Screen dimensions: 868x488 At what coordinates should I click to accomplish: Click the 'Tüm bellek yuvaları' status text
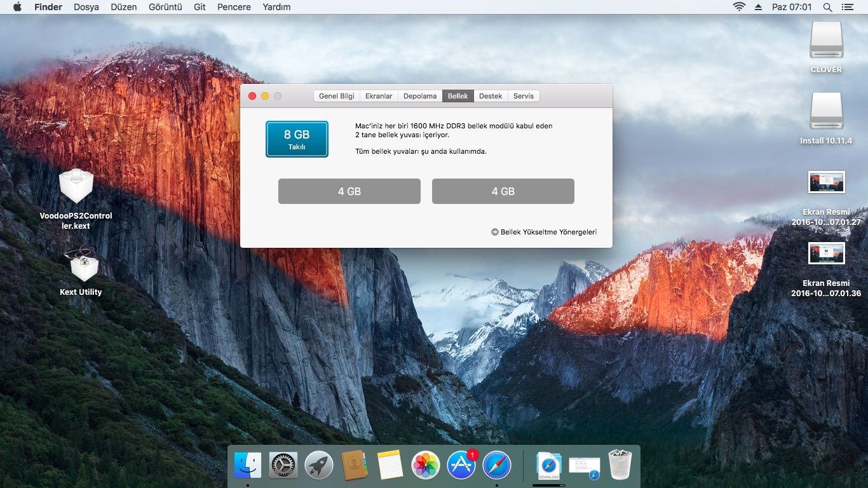point(421,151)
